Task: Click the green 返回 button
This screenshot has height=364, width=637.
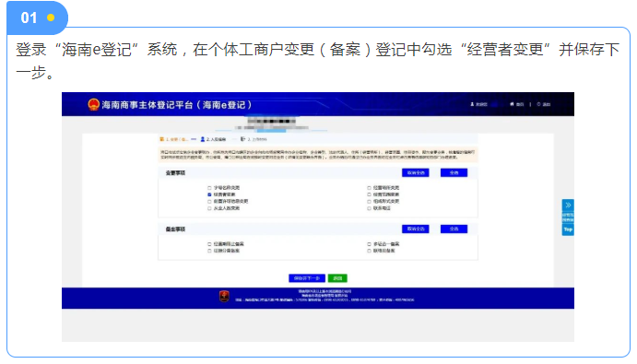Action: pos(337,278)
